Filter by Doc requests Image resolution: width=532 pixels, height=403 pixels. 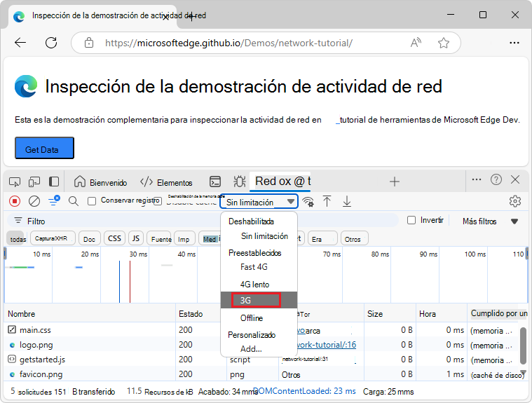point(90,239)
